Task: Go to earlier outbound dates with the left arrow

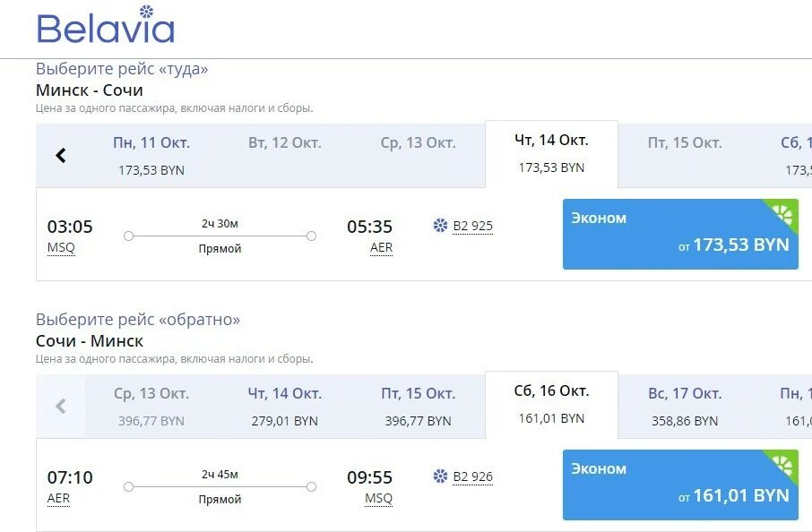Action: coord(61,155)
